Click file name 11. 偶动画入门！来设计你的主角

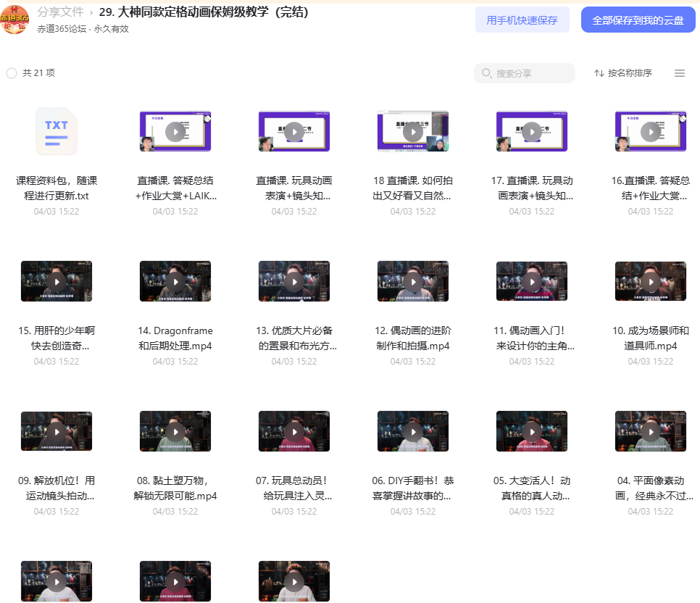pyautogui.click(x=534, y=338)
